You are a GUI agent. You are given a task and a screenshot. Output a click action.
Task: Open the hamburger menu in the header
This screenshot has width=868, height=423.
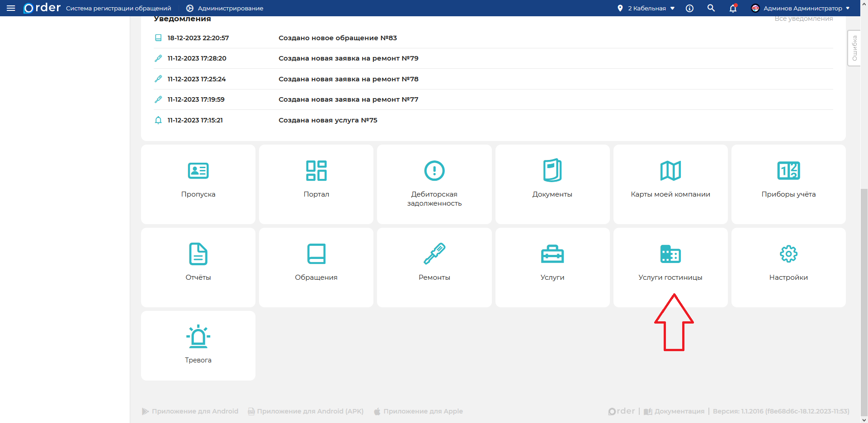click(x=11, y=8)
